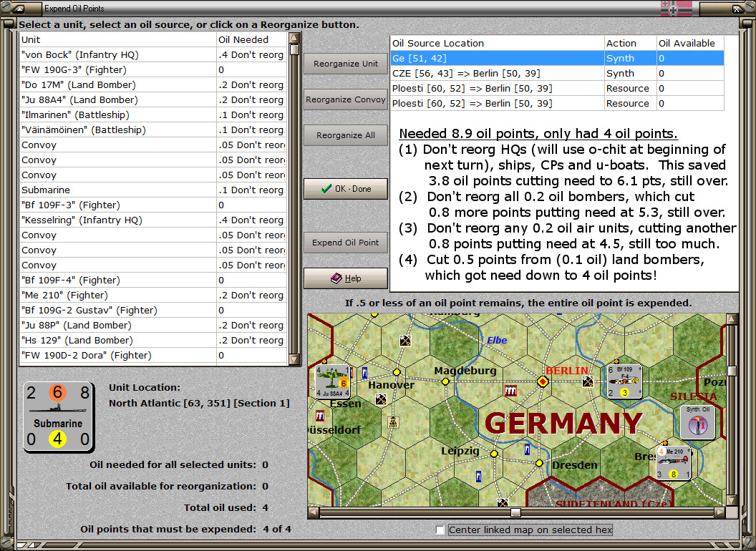Click the Leipzig city dot
Viewport: 756px width, 551px height.
(494, 454)
